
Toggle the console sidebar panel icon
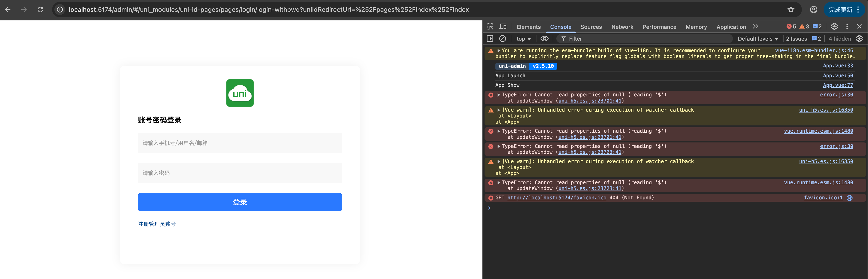coord(490,39)
